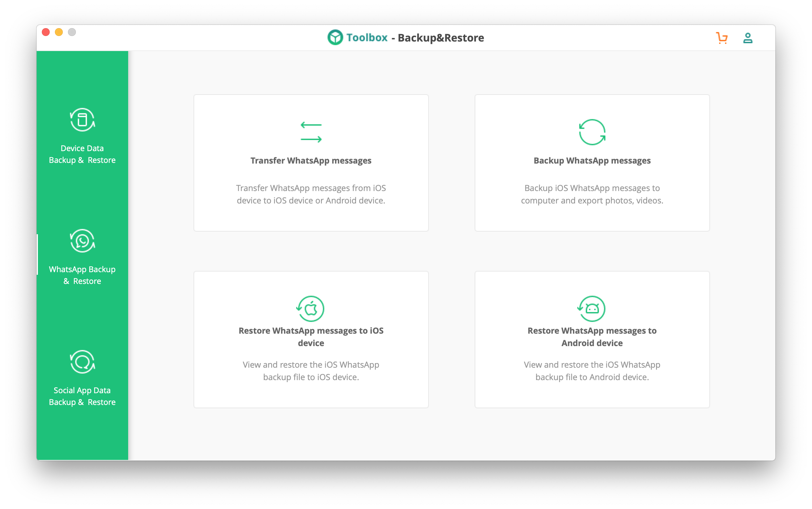The height and width of the screenshot is (509, 812).
Task: Open Transfer WhatsApp messages title
Action: tap(311, 161)
